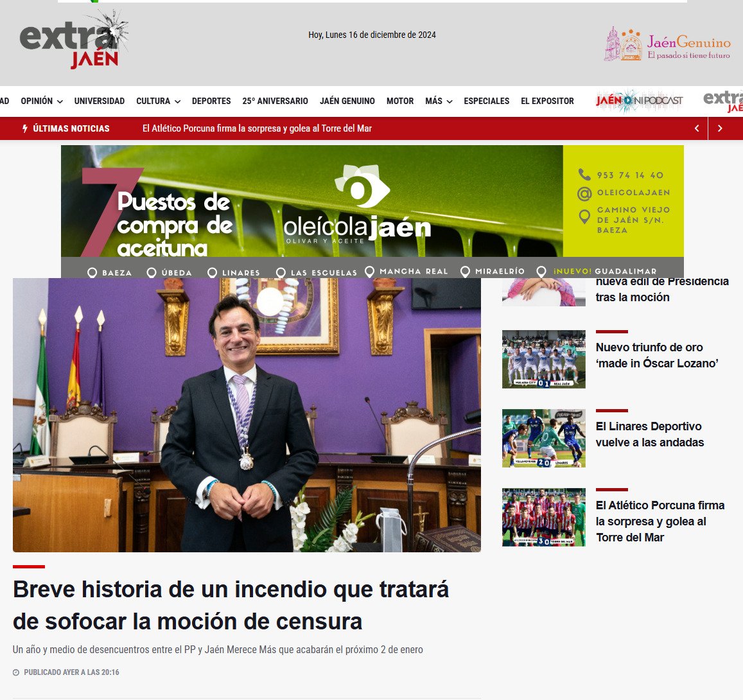This screenshot has width=743, height=700.
Task: Click the Jaén Ni Podcast logo
Action: (639, 101)
